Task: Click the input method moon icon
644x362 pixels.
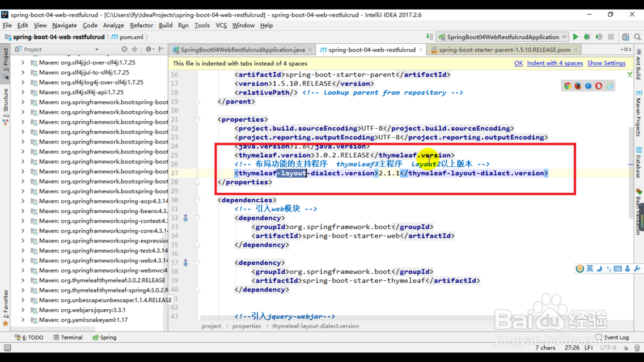Action: 599,269
